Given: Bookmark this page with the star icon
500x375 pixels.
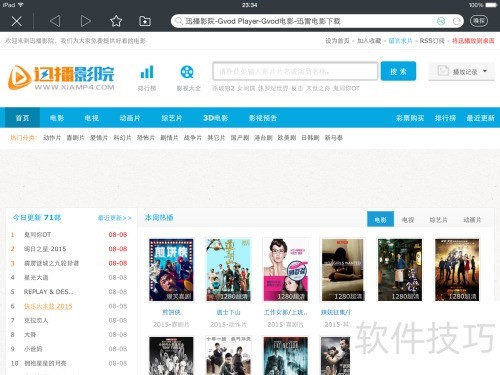Looking at the screenshot, I should [x=116, y=21].
